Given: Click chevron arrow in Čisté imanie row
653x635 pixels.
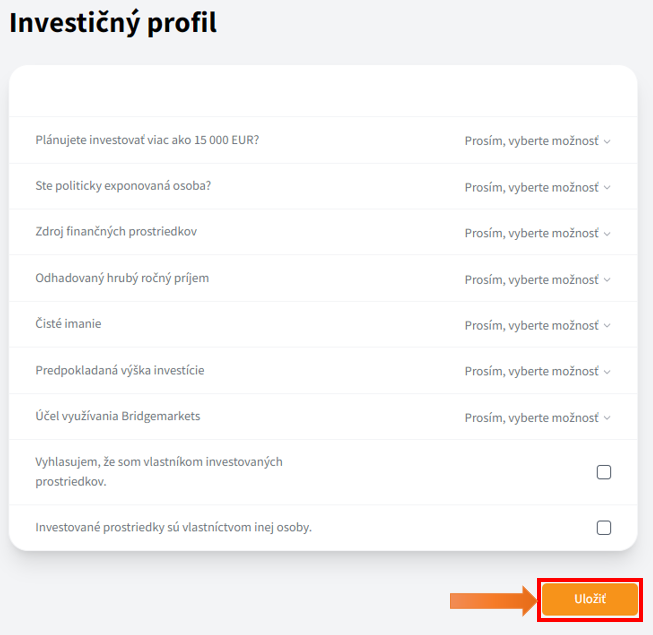Looking at the screenshot, I should tap(606, 326).
